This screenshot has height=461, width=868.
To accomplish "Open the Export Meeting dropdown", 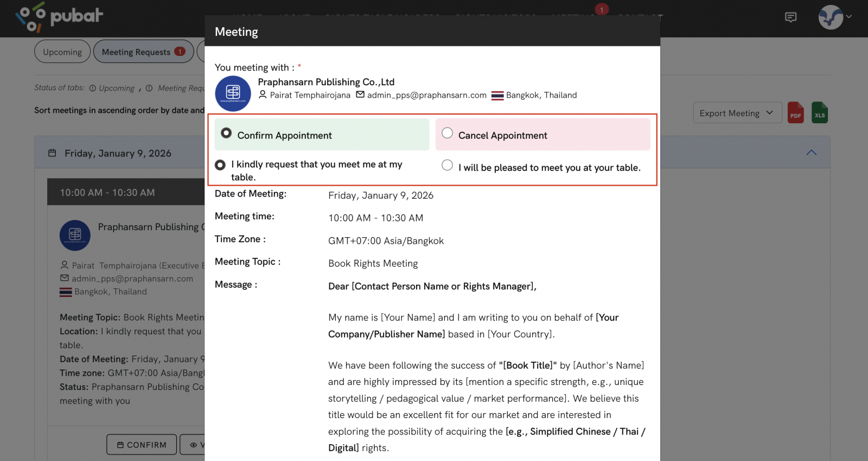I will pos(737,113).
